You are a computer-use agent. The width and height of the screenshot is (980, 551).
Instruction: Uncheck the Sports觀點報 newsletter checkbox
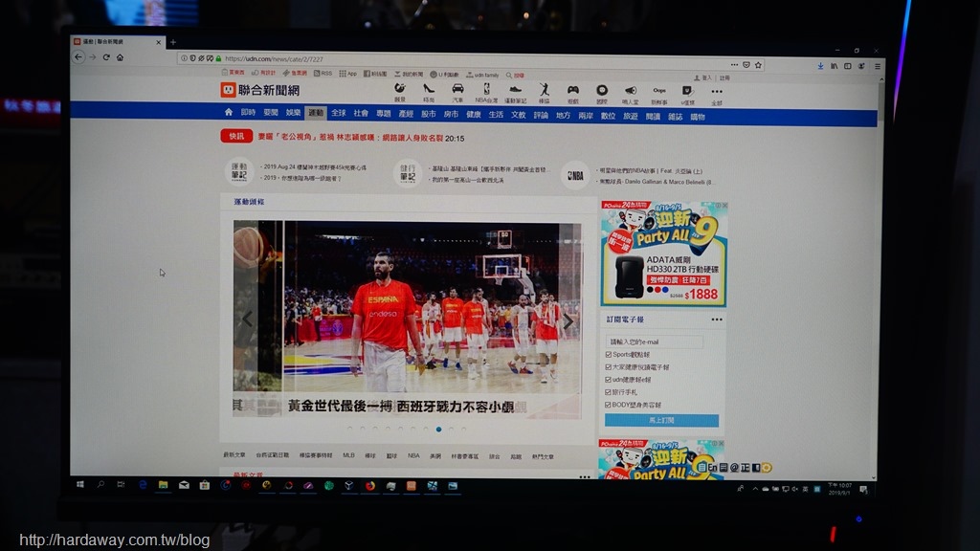[608, 354]
